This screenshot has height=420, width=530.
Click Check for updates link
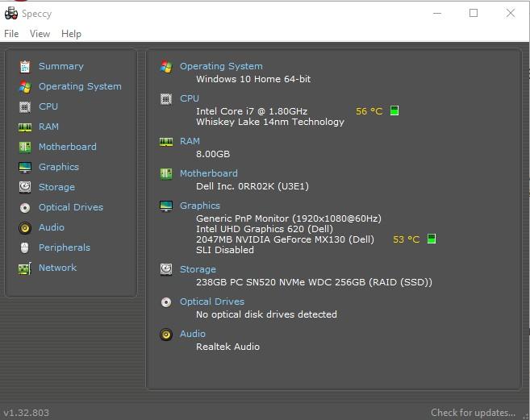coord(473,413)
